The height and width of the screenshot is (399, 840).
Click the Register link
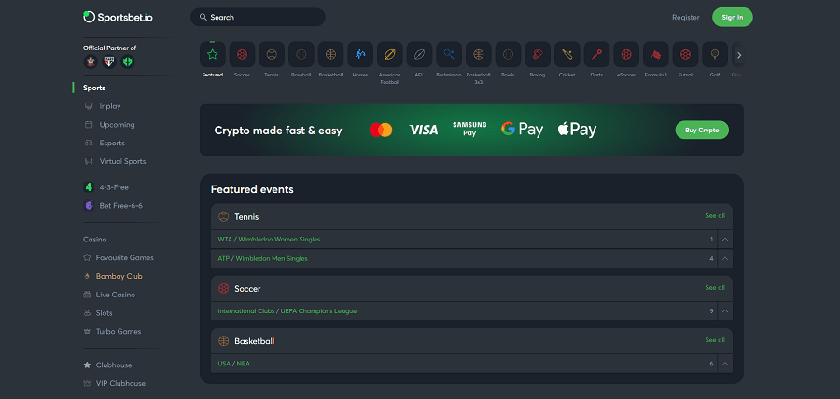point(686,18)
